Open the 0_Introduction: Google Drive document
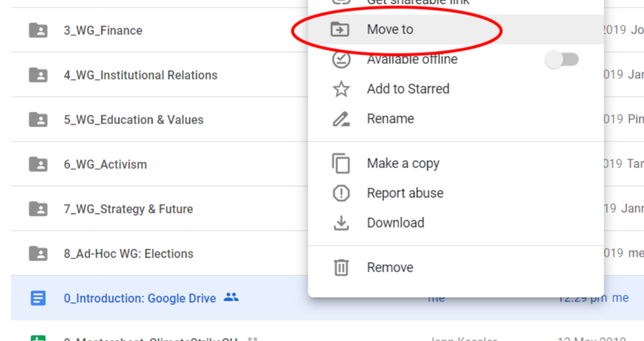644x341 pixels. 139,298
